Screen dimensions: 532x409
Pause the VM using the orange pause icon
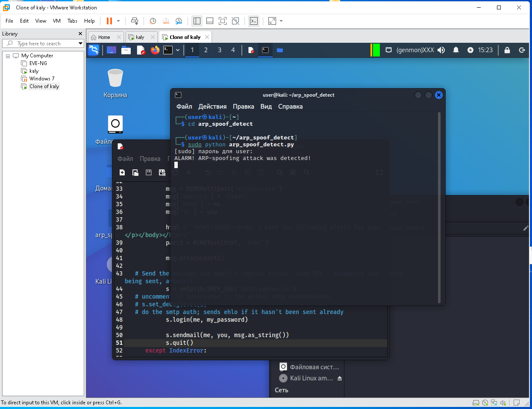109,21
